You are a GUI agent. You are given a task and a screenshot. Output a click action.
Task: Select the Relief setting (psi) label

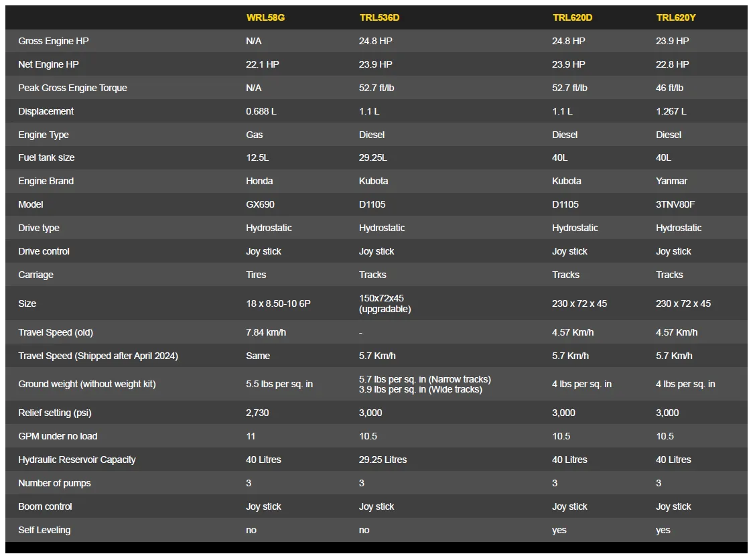pyautogui.click(x=55, y=413)
